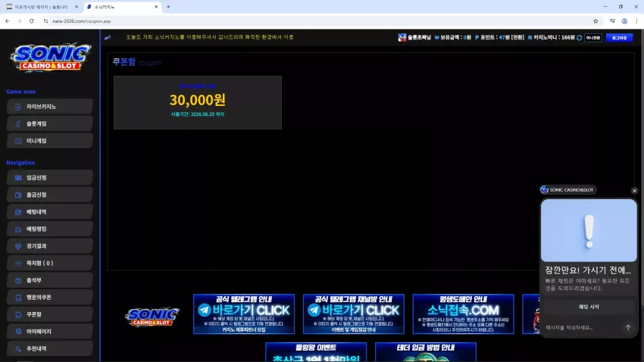Click the 베팅내역 icon
Viewport: 644px width, 362px height.
pos(18,212)
